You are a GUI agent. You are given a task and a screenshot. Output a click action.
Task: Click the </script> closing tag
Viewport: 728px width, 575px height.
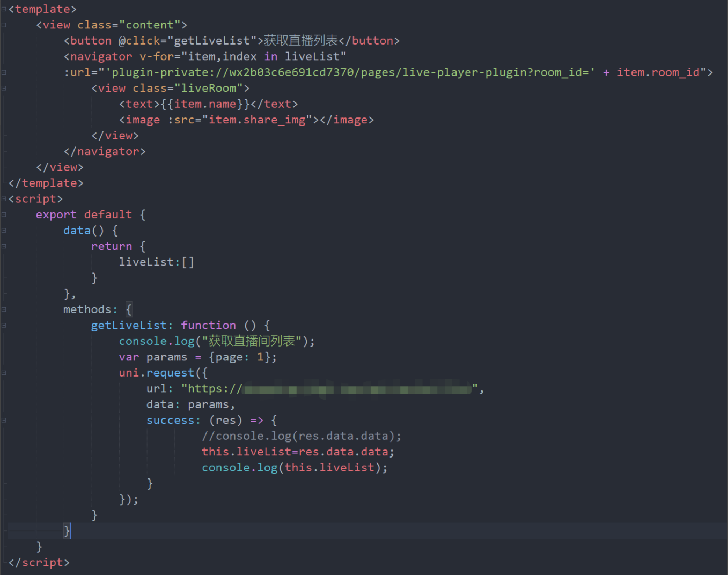(39, 563)
